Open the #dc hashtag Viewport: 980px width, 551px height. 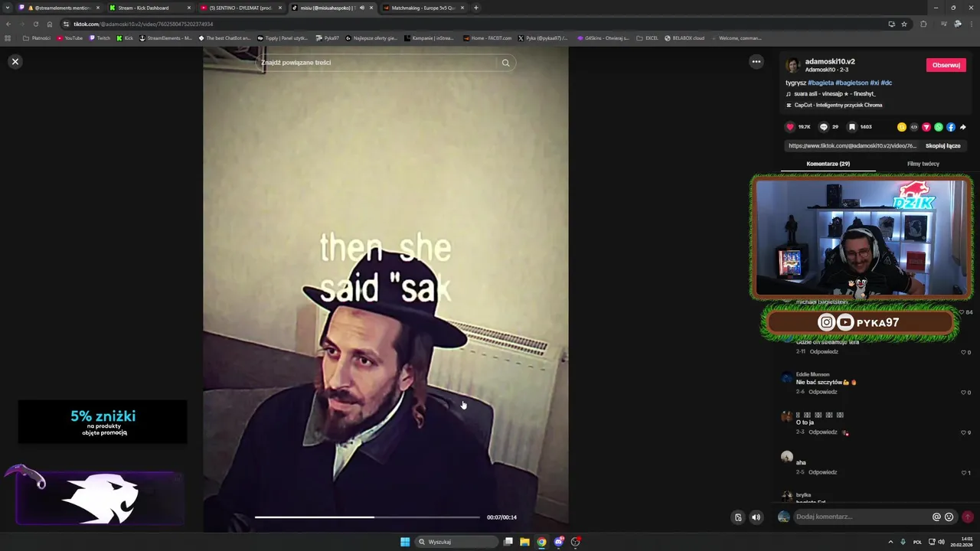887,83
